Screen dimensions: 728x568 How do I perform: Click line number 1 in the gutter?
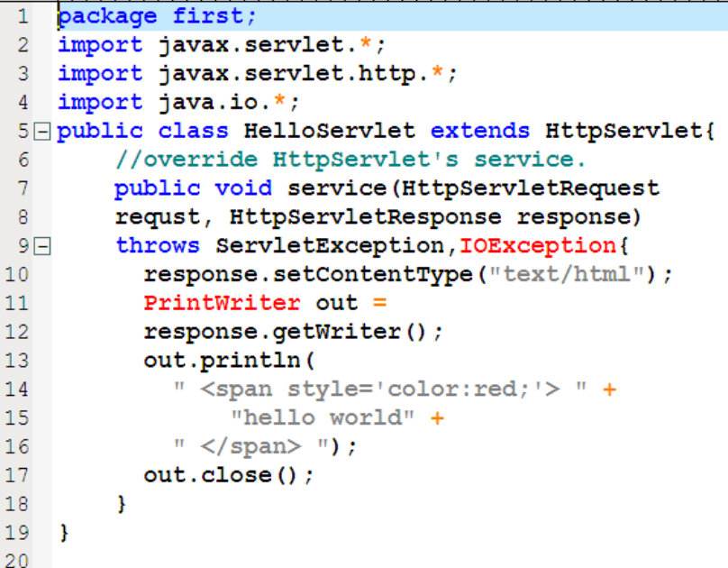(23, 17)
